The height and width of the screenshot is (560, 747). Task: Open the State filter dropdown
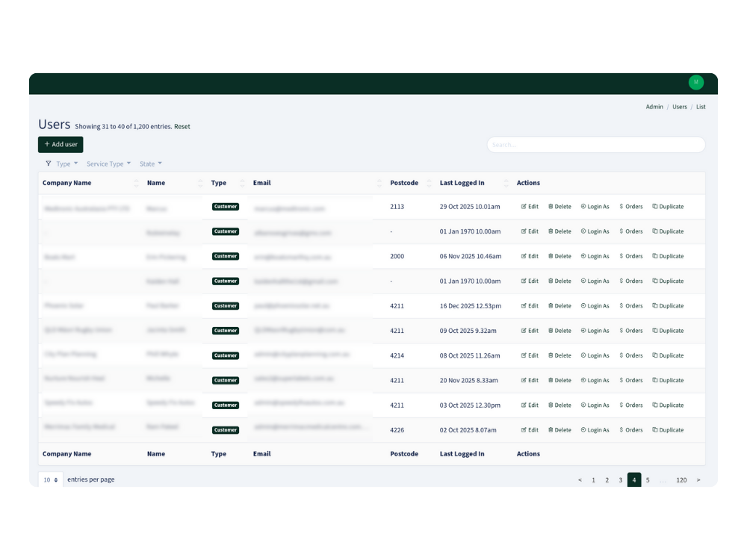tap(150, 164)
